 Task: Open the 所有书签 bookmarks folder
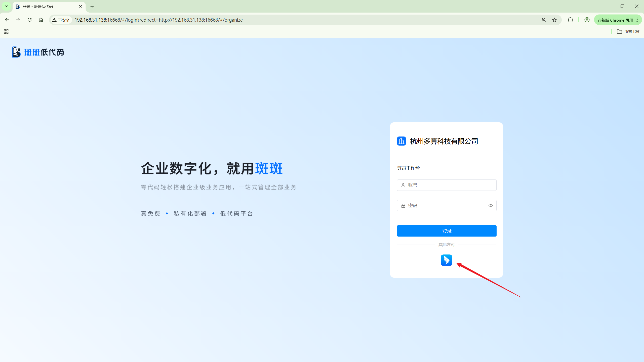point(628,31)
